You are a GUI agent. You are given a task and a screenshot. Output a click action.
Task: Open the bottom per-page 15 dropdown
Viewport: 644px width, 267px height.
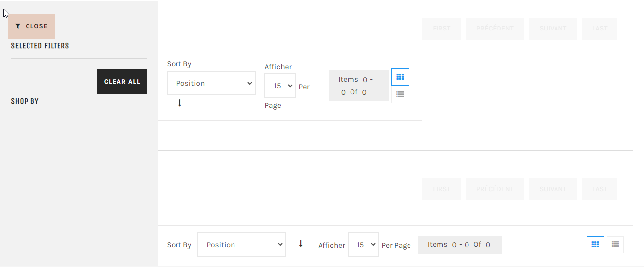(x=363, y=245)
